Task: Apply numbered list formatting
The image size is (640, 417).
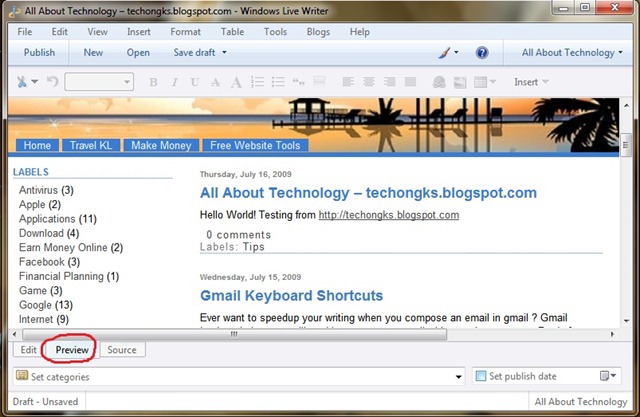Action: point(257,82)
